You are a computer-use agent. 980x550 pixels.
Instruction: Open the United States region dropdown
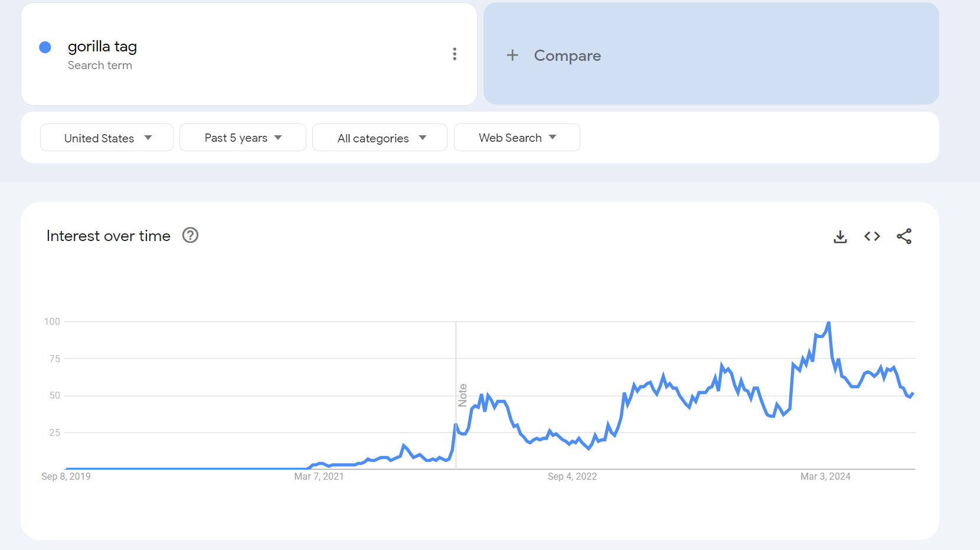(107, 138)
